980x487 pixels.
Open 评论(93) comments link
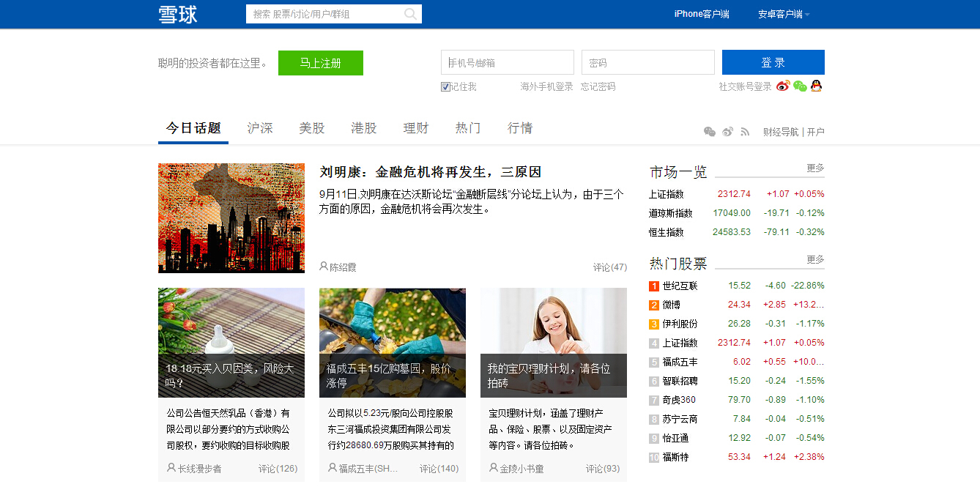603,468
